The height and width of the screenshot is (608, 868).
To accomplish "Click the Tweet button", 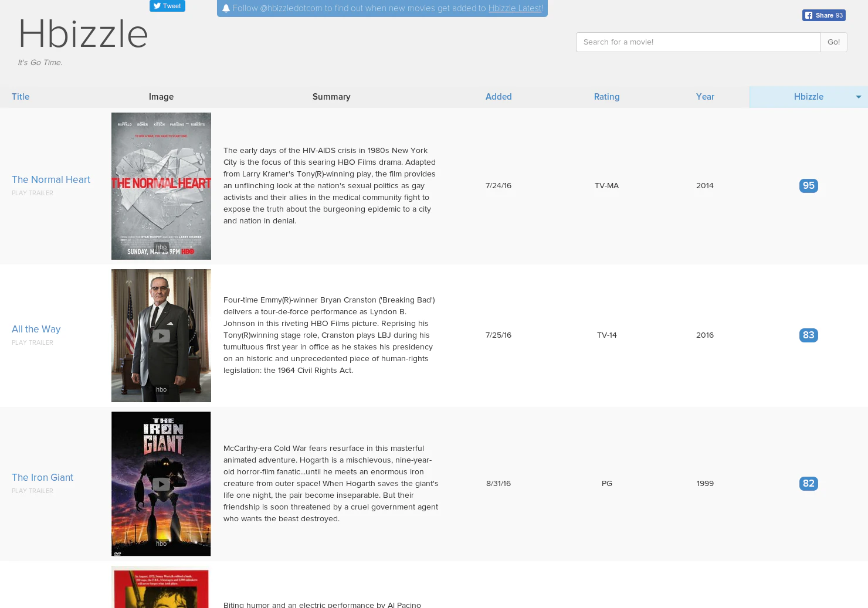I will [x=167, y=6].
